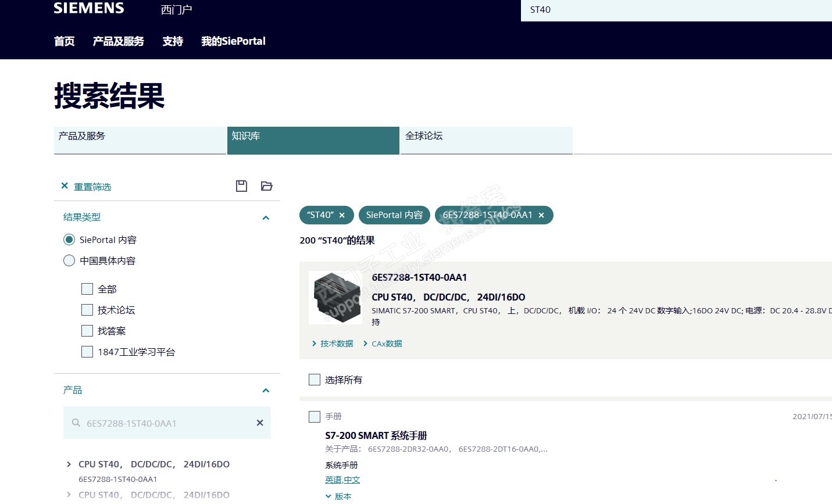
Task: Click the product filter input field
Action: point(167,423)
